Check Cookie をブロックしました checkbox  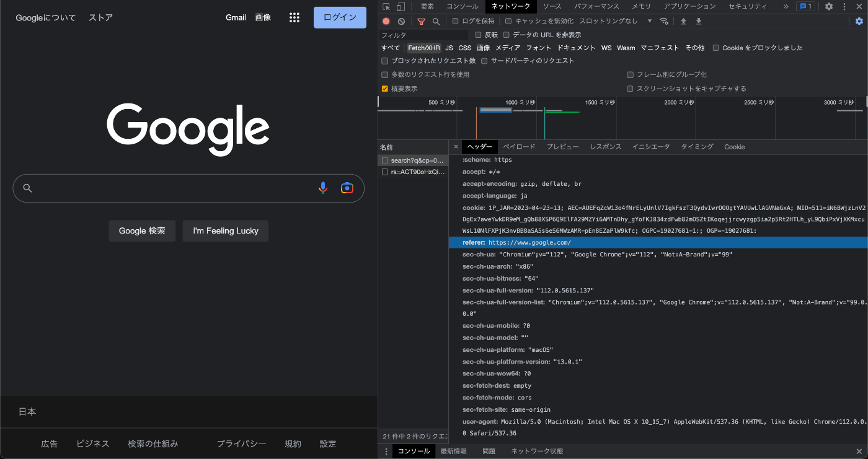716,48
